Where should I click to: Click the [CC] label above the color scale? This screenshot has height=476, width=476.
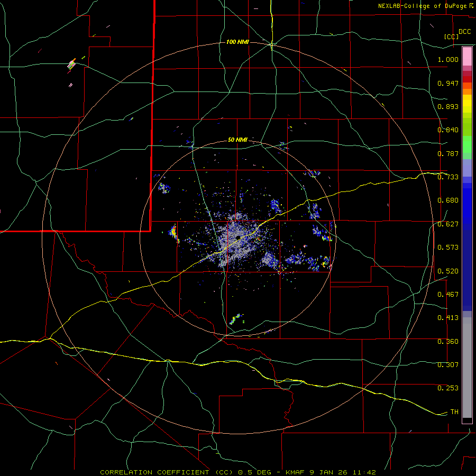click(x=451, y=36)
